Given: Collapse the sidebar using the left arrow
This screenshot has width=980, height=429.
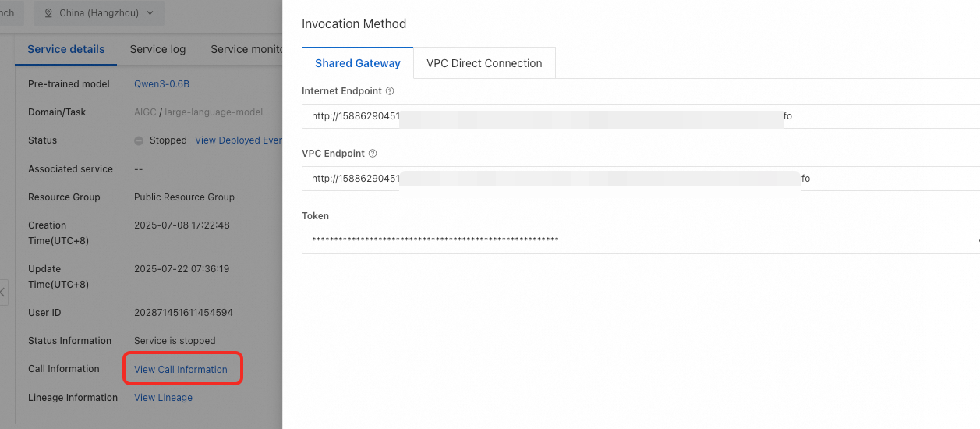Looking at the screenshot, I should click(x=3, y=292).
